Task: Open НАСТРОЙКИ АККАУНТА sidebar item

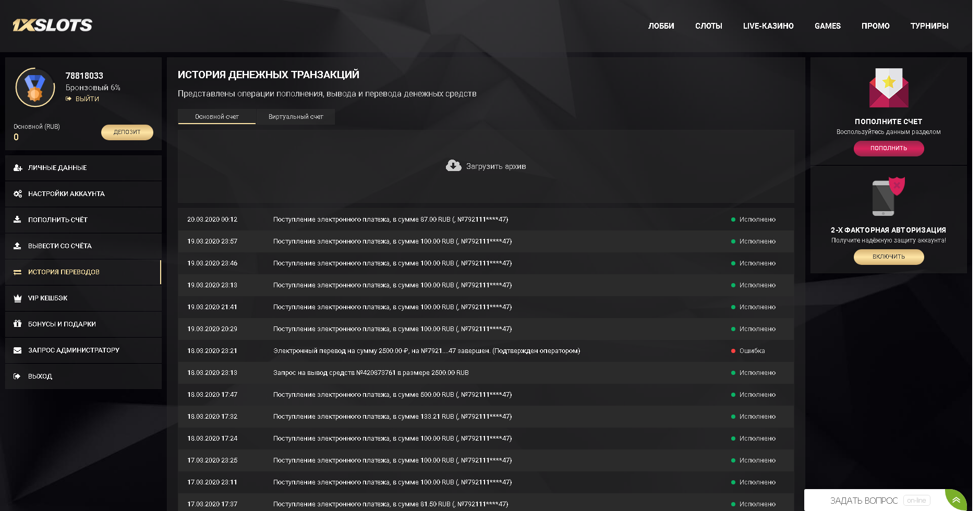Action: click(x=83, y=194)
